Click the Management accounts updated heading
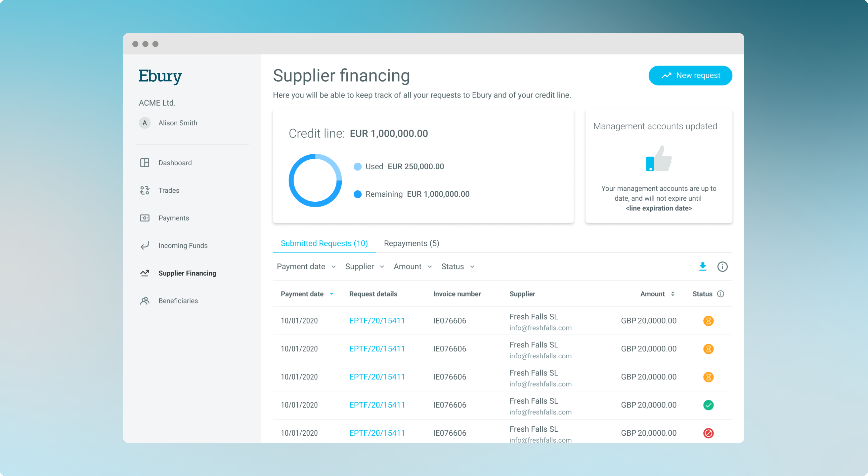The width and height of the screenshot is (868, 476). 655,126
